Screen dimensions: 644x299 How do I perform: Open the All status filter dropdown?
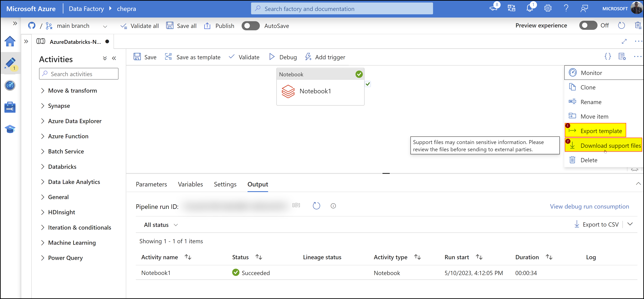[161, 225]
